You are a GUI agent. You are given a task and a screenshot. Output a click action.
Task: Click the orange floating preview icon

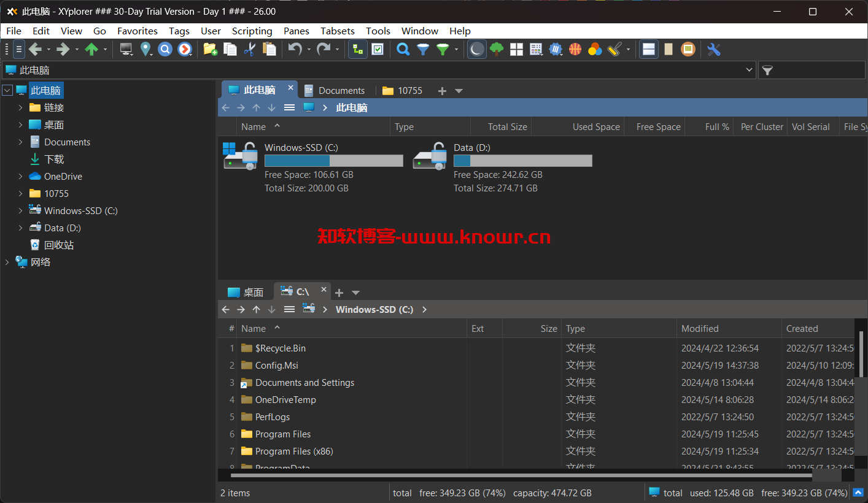tap(688, 50)
